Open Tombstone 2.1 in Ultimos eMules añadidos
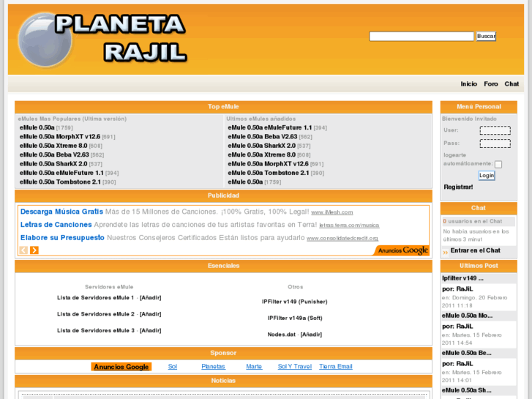 click(x=269, y=173)
